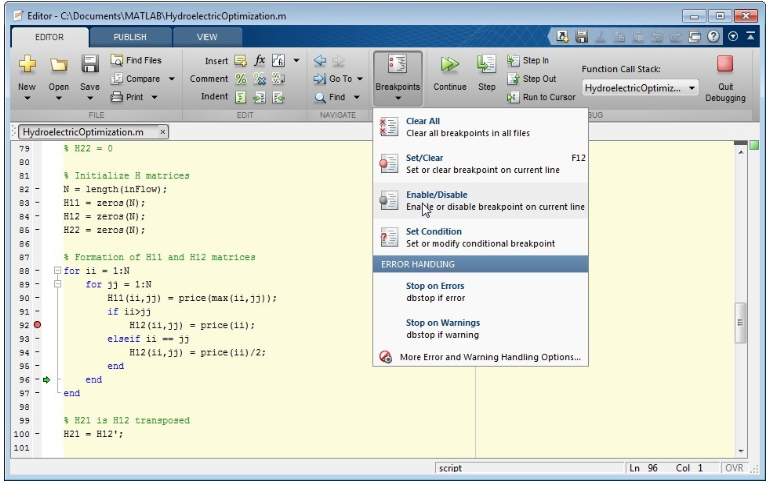Close the HydroelectricOptimization.m file tab

pyautogui.click(x=163, y=132)
